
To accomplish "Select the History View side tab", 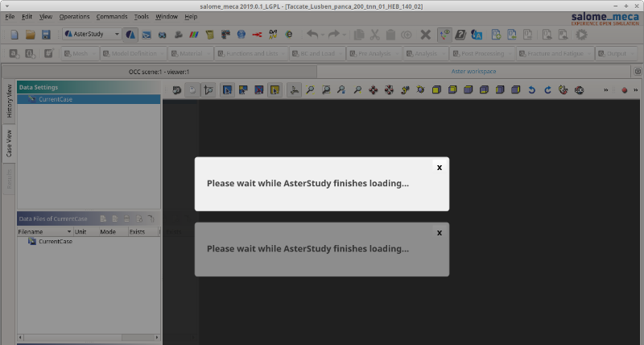I will point(9,101).
